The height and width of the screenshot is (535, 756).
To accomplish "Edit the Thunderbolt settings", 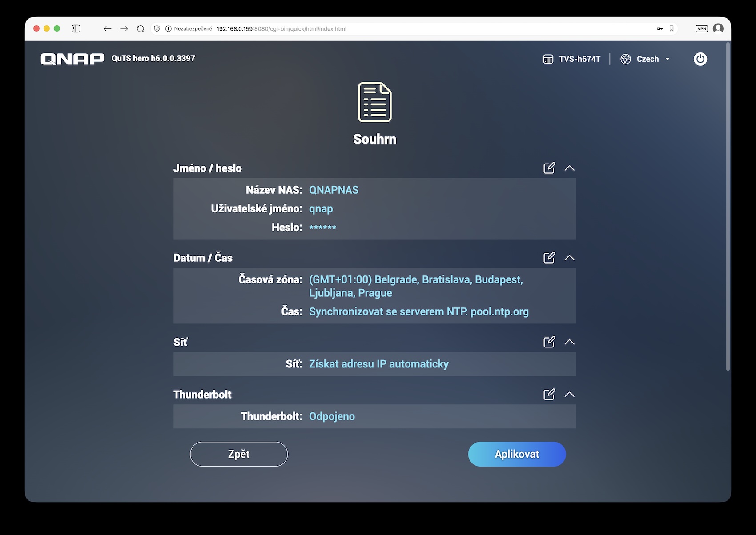I will click(549, 395).
